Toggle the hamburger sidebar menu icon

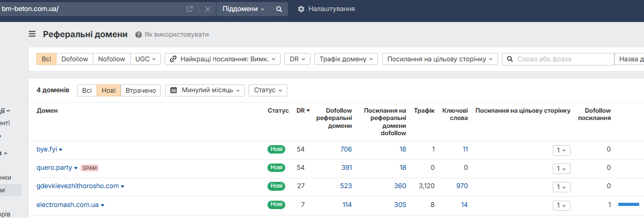click(33, 34)
